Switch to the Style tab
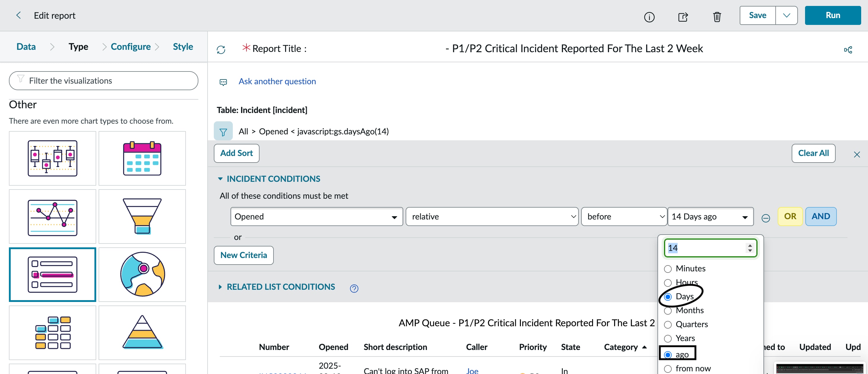This screenshot has width=868, height=374. click(183, 47)
